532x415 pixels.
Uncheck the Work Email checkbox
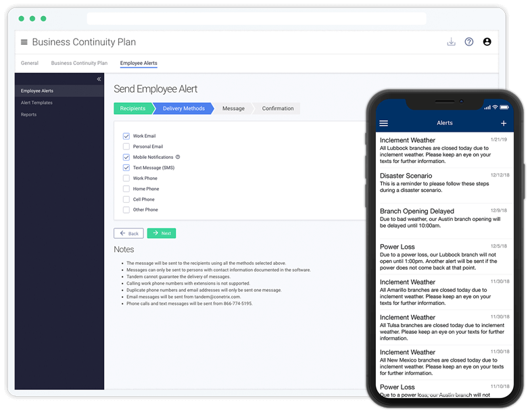point(126,136)
